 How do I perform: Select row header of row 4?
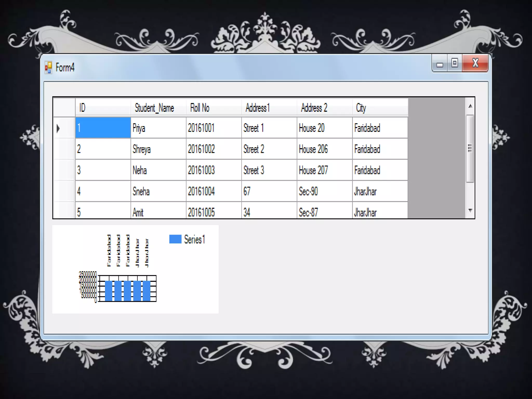[x=64, y=191]
